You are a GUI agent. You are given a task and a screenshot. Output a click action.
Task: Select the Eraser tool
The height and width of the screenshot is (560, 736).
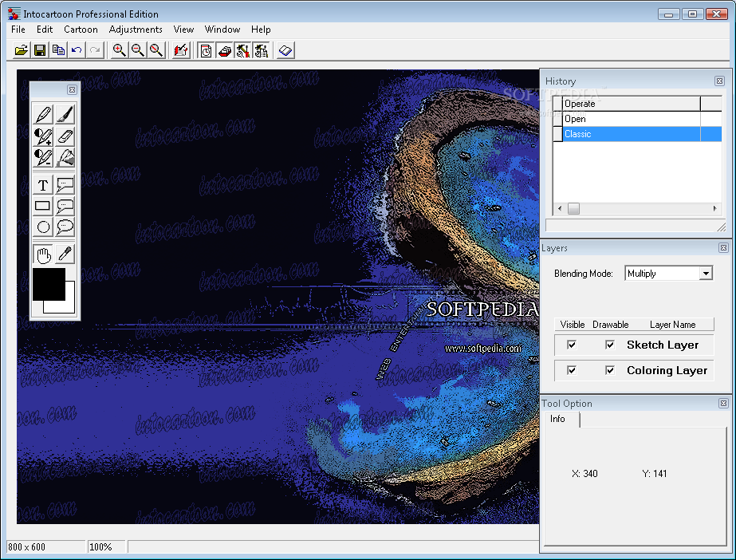(x=65, y=136)
